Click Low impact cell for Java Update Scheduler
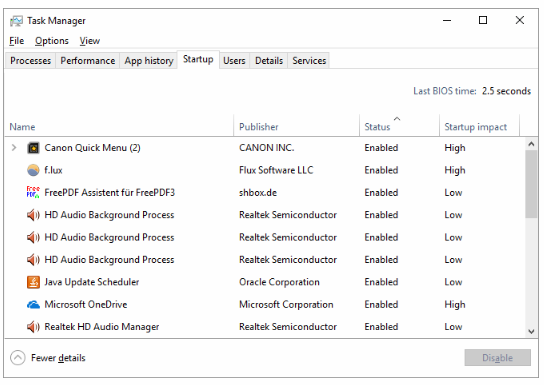Viewport: 544px width, 385px height. point(453,282)
